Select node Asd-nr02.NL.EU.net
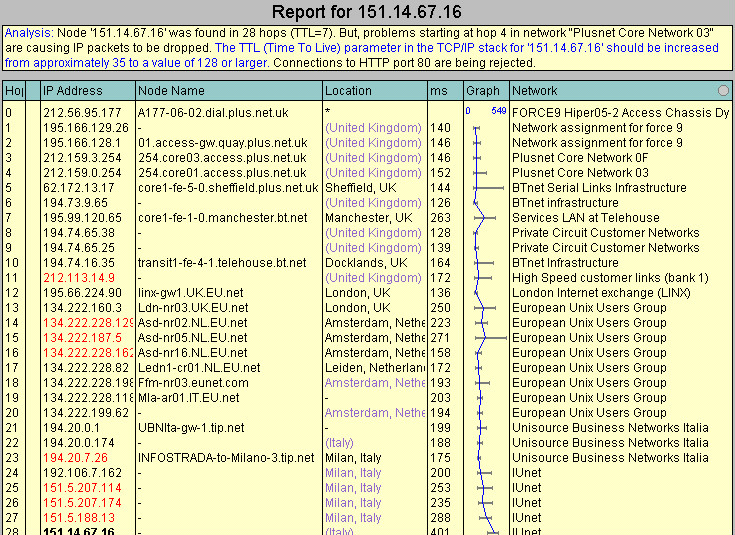Viewport: 735px width, 535px height. pyautogui.click(x=193, y=323)
